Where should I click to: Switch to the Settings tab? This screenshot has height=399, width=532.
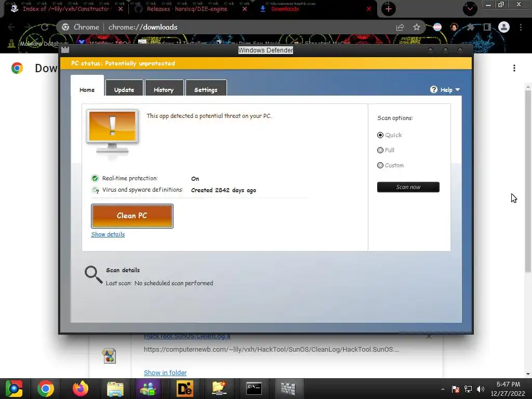click(x=206, y=89)
